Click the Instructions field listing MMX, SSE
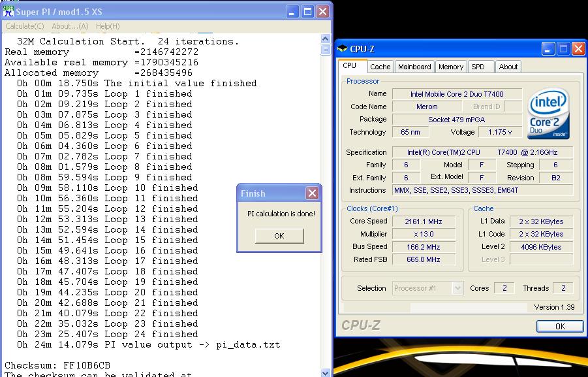 483,190
